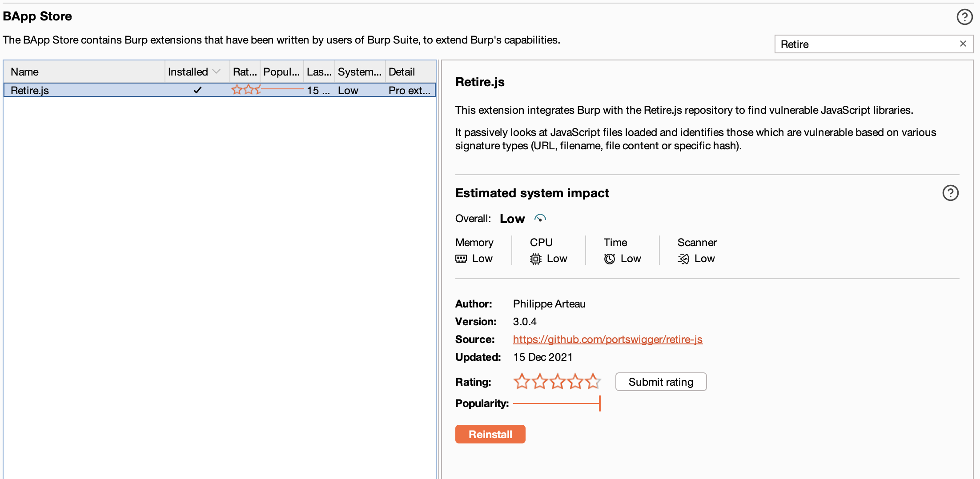The image size is (980, 479).
Task: Click the Submit rating button
Action: click(x=660, y=382)
